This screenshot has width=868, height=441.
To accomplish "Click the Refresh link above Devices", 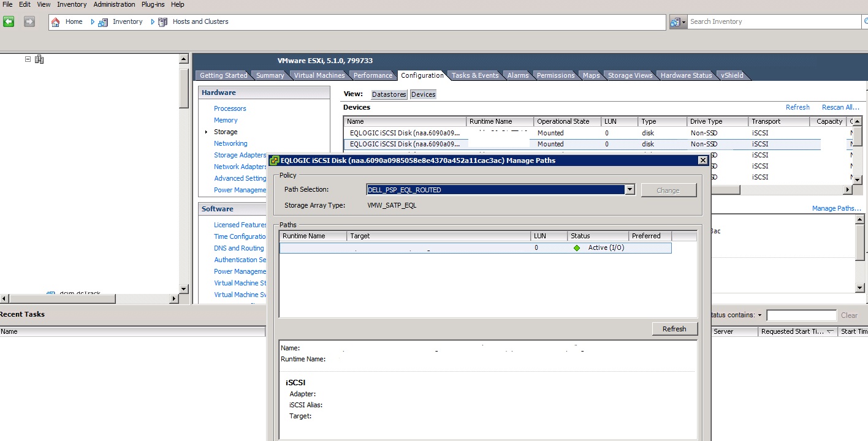I will pos(798,107).
